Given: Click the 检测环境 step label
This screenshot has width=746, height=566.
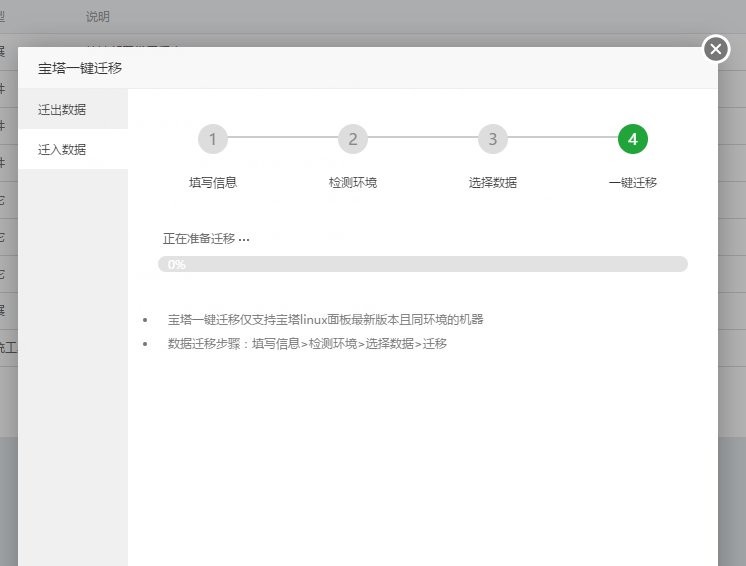Looking at the screenshot, I should click(x=353, y=183).
